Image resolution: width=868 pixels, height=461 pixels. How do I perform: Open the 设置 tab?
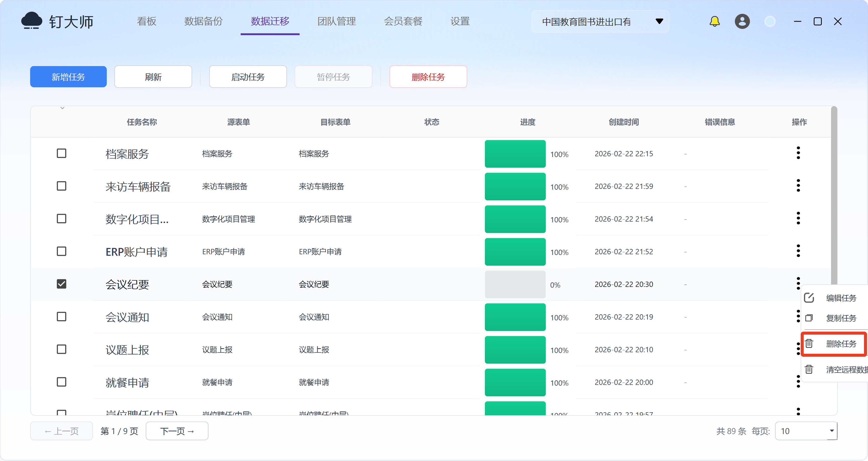pyautogui.click(x=460, y=22)
